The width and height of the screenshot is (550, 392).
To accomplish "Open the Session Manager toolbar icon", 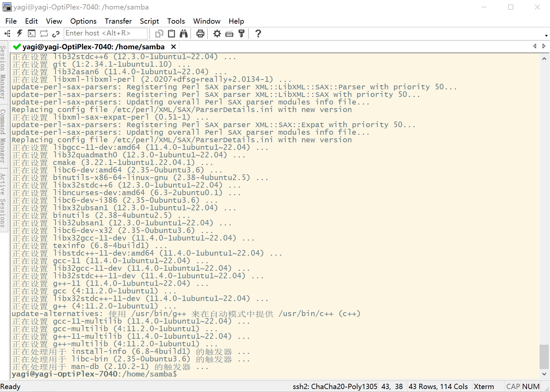I will 7,34.
